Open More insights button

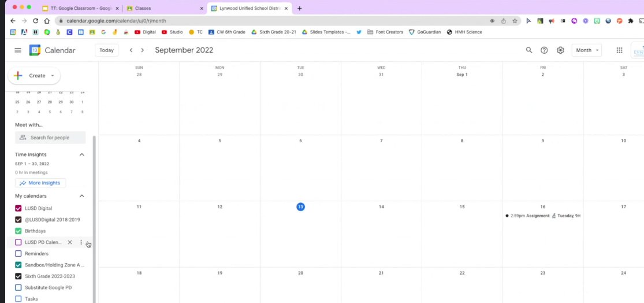click(x=40, y=183)
